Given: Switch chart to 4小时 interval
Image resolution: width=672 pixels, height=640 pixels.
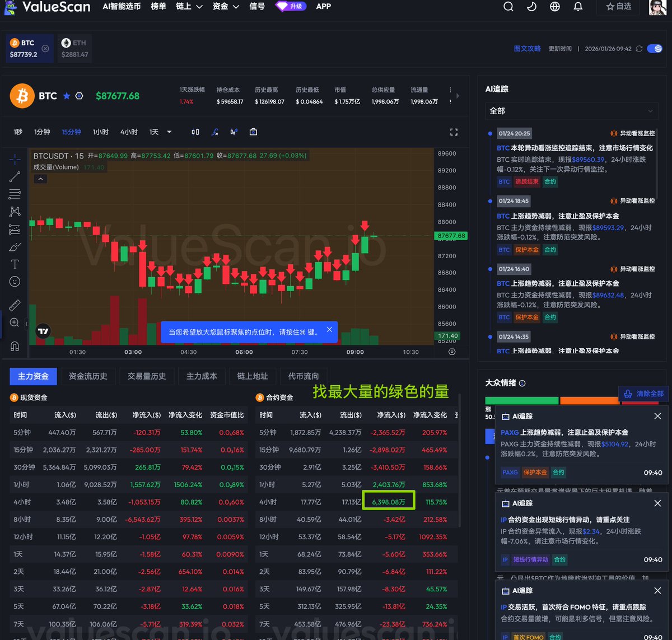Looking at the screenshot, I should (x=129, y=132).
